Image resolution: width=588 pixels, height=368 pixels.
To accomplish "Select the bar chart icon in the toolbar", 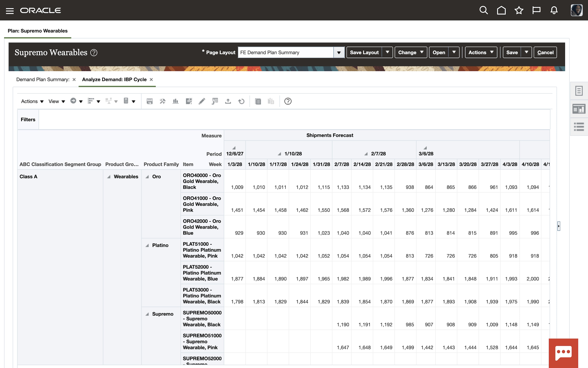I will pyautogui.click(x=175, y=101).
